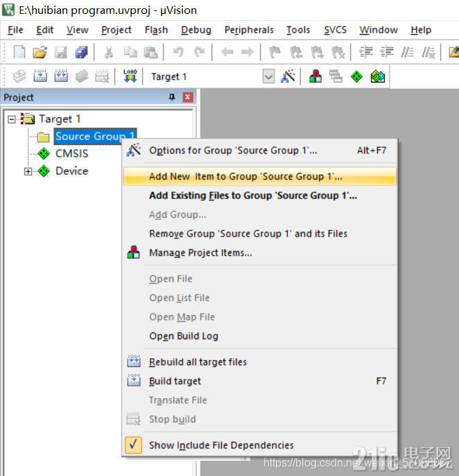The height and width of the screenshot is (476, 459).
Task: Click the Open file folder icon
Action: [x=40, y=52]
